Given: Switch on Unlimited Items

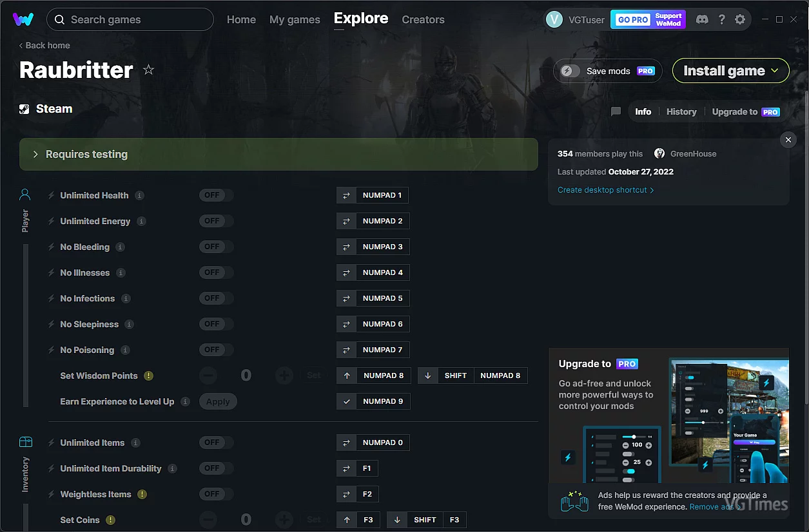Looking at the screenshot, I should click(216, 442).
